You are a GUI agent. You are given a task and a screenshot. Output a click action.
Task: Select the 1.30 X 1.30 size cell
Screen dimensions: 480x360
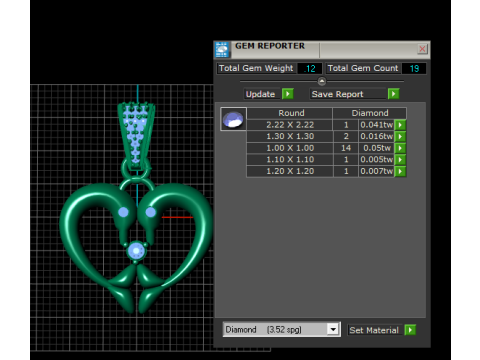click(290, 136)
